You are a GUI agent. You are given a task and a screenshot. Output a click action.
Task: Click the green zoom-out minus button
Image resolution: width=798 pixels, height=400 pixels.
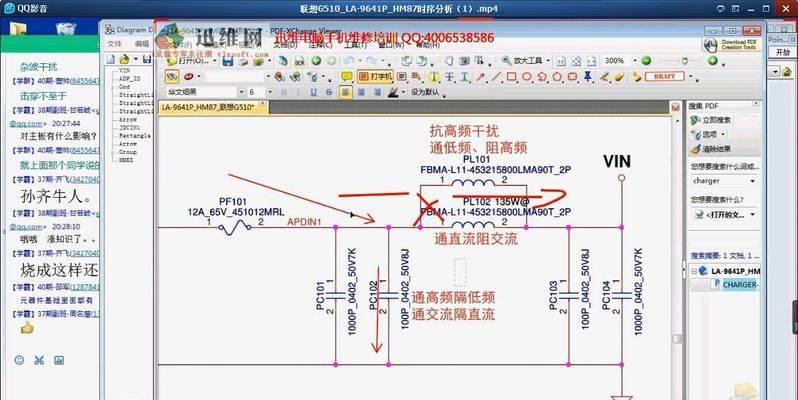(646, 61)
